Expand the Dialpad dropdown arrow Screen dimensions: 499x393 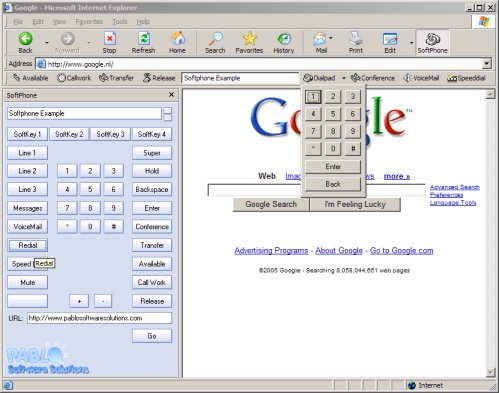[344, 78]
